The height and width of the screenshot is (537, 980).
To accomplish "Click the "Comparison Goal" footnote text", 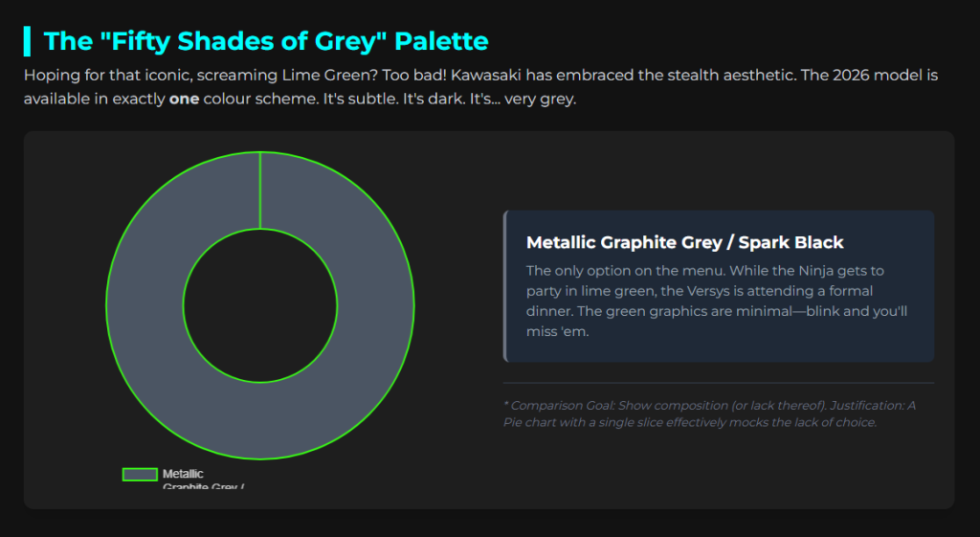I will (709, 414).
